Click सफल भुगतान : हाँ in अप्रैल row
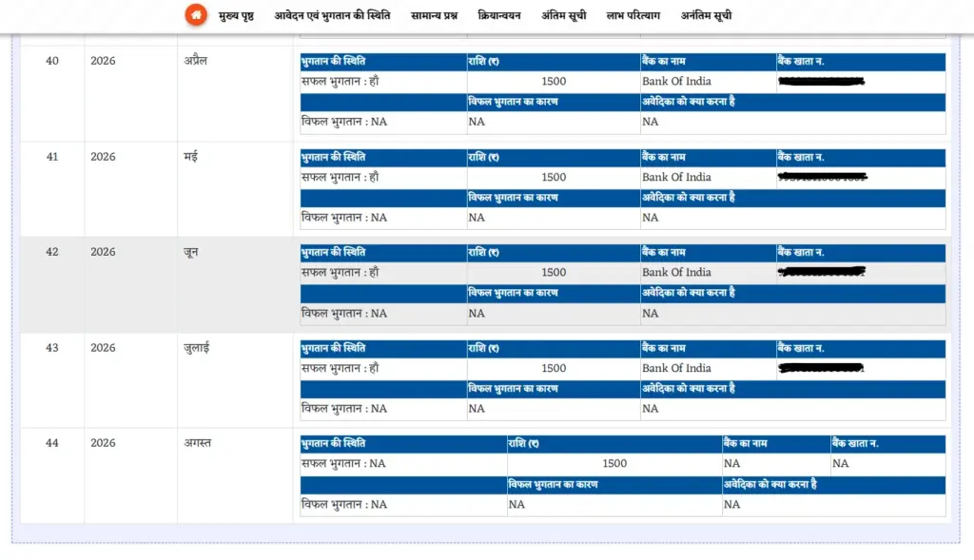This screenshot has height=560, width=974. 340,82
